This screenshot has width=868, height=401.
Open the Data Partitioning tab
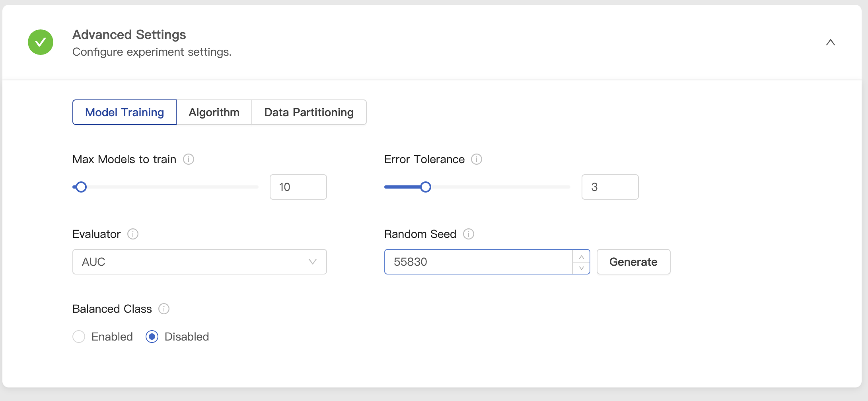tap(309, 112)
